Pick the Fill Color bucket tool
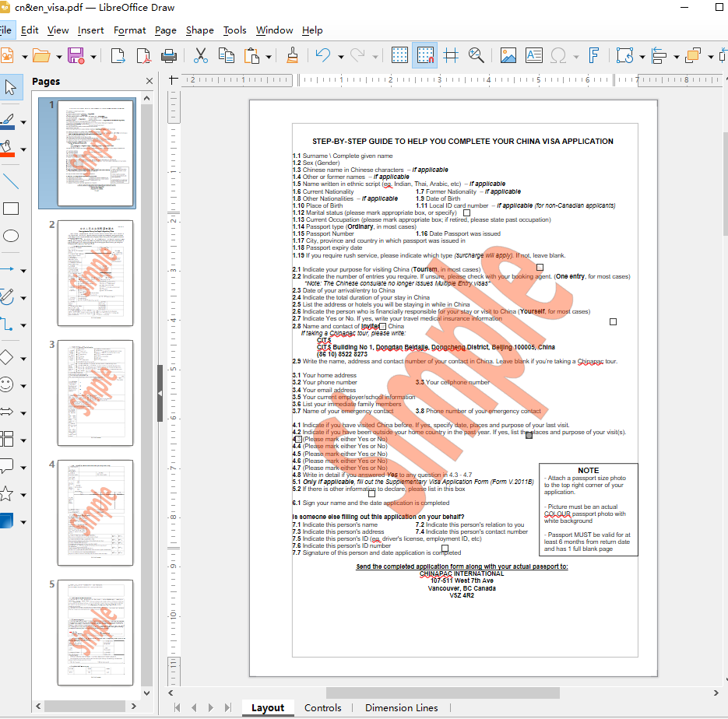This screenshot has width=728, height=719. click(x=9, y=149)
